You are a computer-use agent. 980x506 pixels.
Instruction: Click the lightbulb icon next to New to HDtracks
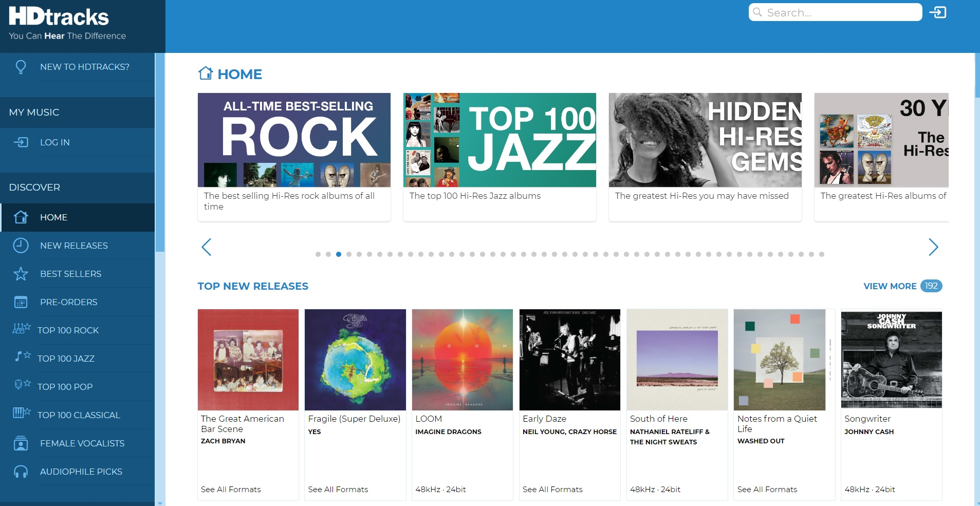point(21,67)
